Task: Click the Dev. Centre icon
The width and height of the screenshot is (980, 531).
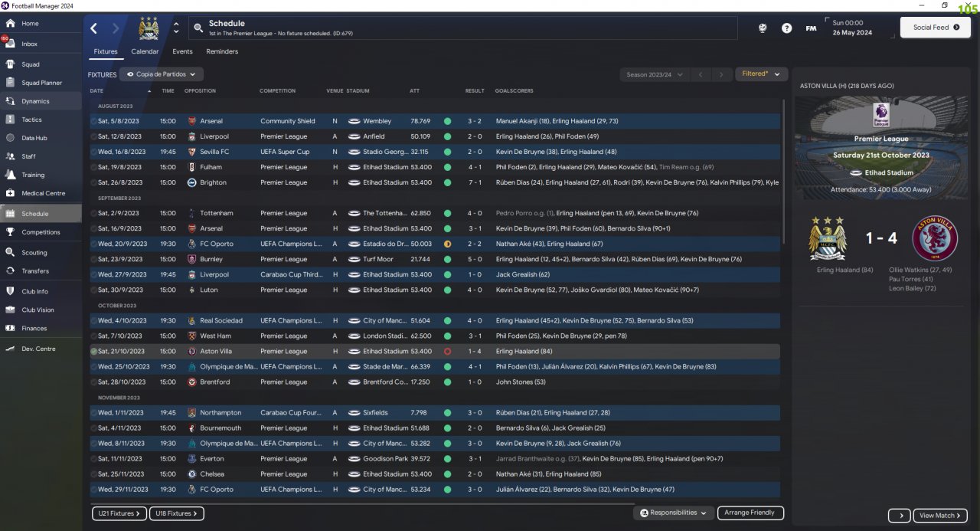Action: click(10, 349)
